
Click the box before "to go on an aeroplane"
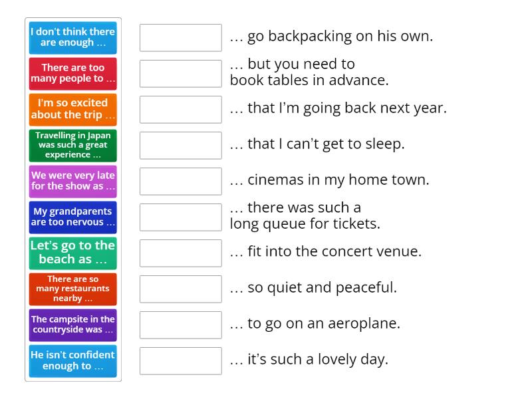coord(180,325)
